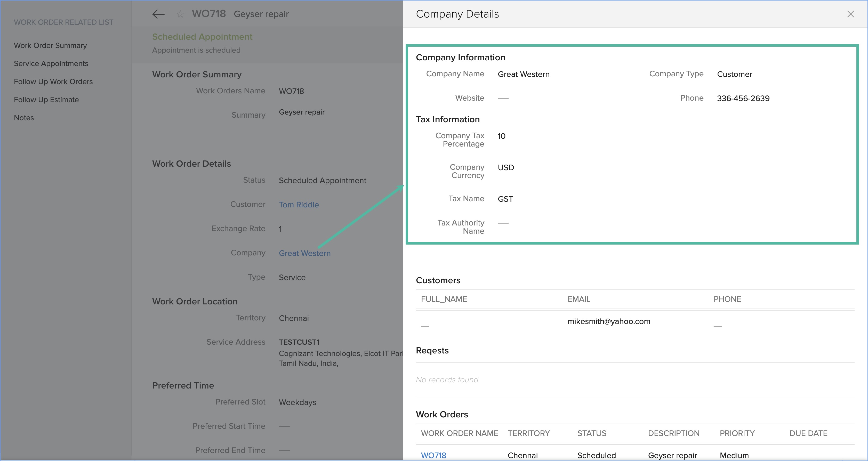Click the Great Western company link
Image resolution: width=868 pixels, height=461 pixels.
point(305,253)
